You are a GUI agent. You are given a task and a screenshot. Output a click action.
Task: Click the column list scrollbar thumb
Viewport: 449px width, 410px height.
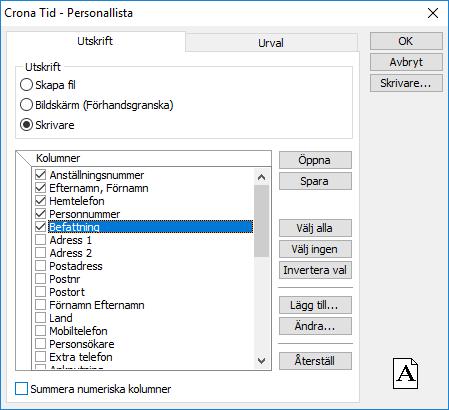click(x=262, y=221)
